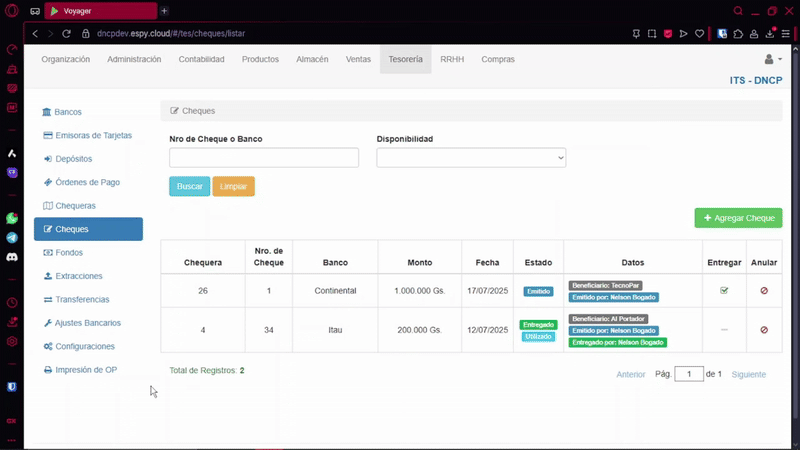Open Extracciones from the sidebar
Image resolution: width=800 pixels, height=450 pixels.
[78, 276]
